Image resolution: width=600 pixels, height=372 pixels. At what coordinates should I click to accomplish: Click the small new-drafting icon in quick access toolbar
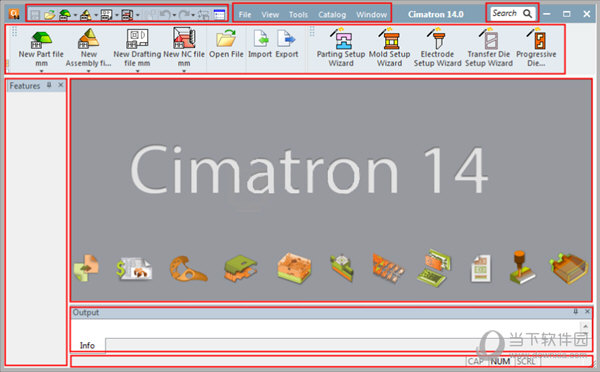(x=106, y=15)
